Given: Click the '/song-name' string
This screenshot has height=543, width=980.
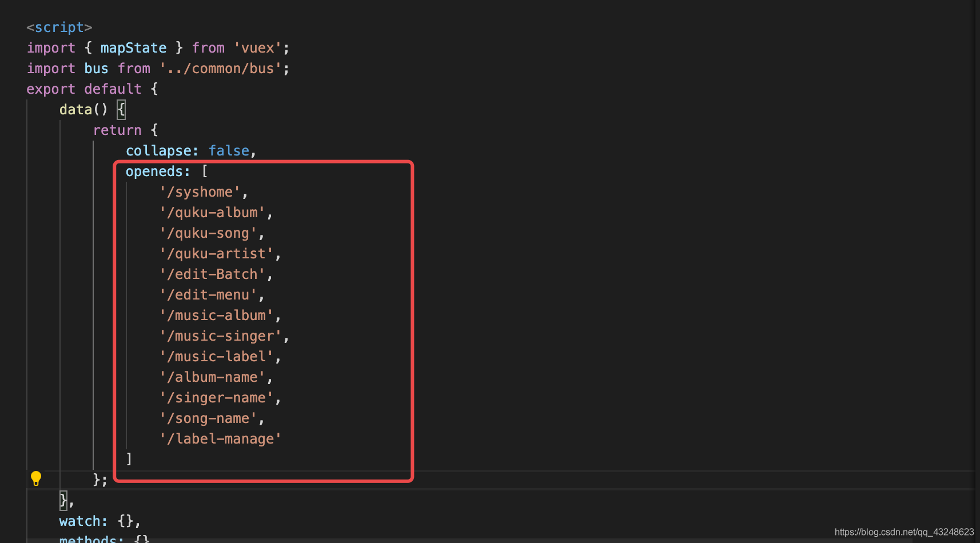Looking at the screenshot, I should 208,418.
